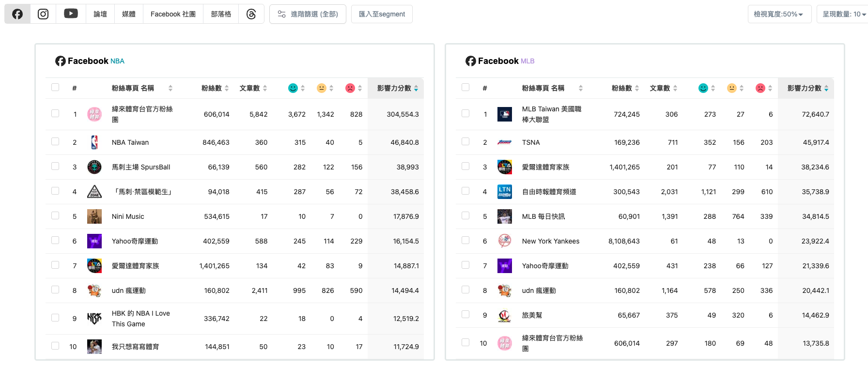Image resolution: width=868 pixels, height=367 pixels.
Task: Open the 「馬刺·禁區模範生」 page name link
Action: 143,192
